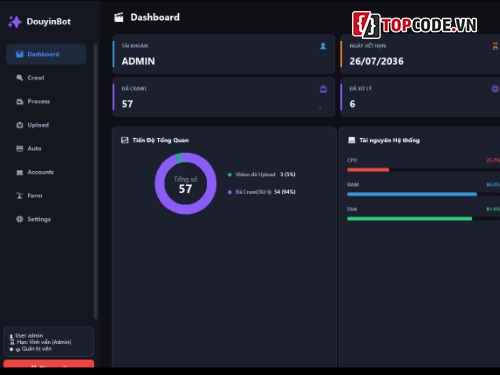Click the user icon beside User: admin
The height and width of the screenshot is (375, 500).
[x=11, y=336]
